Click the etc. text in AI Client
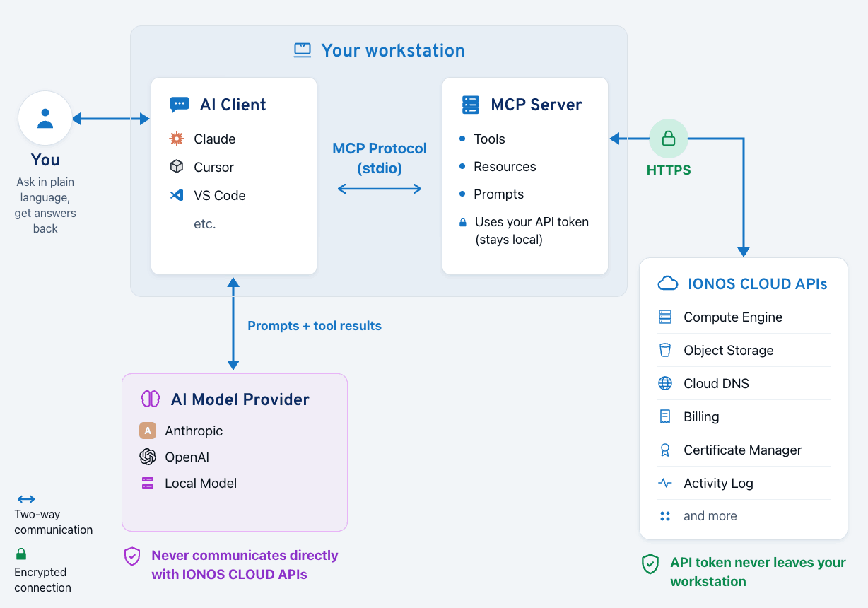This screenshot has width=868, height=608. (205, 224)
